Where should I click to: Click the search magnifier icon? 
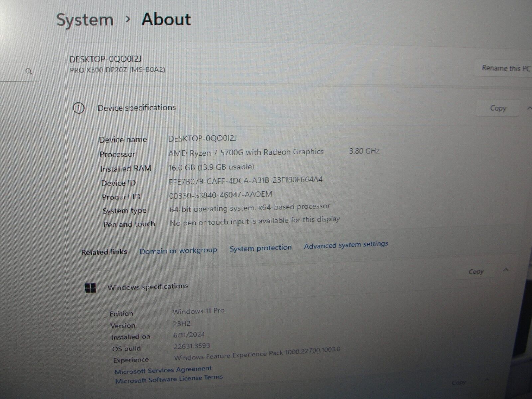click(x=29, y=71)
